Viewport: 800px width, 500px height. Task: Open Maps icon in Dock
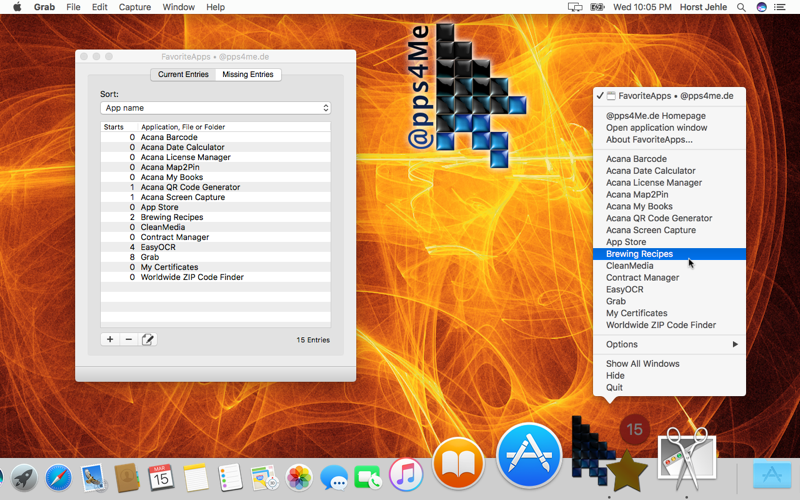coord(264,478)
